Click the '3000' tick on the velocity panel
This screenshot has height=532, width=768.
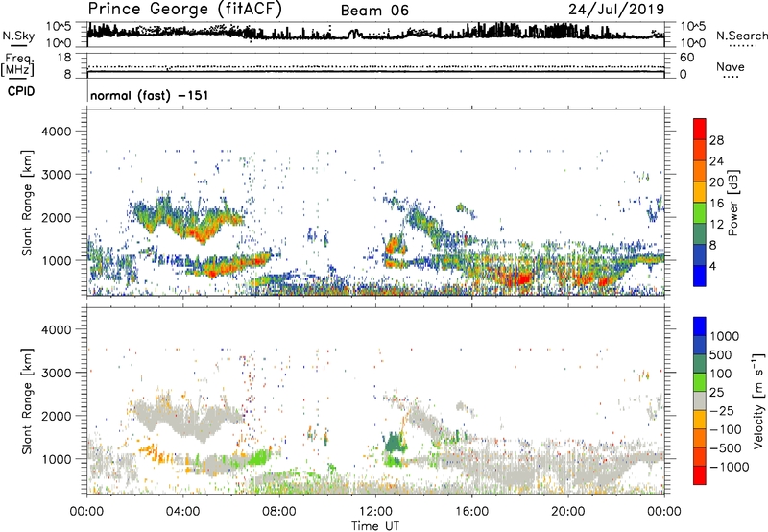(x=56, y=373)
